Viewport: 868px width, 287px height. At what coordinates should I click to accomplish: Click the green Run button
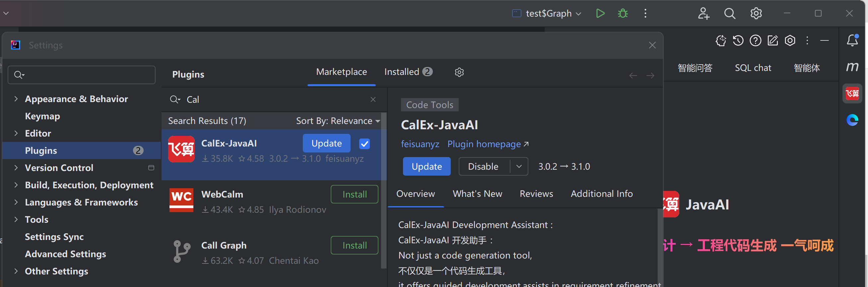coord(600,14)
